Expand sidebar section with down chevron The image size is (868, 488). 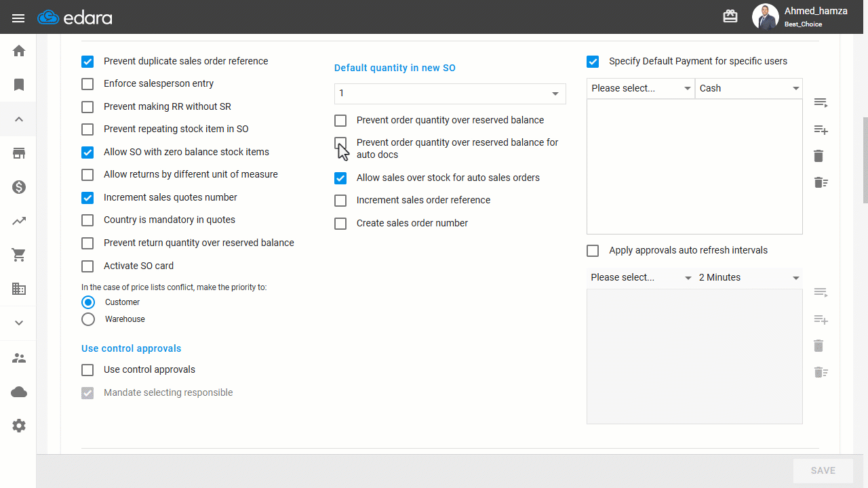pos(19,323)
